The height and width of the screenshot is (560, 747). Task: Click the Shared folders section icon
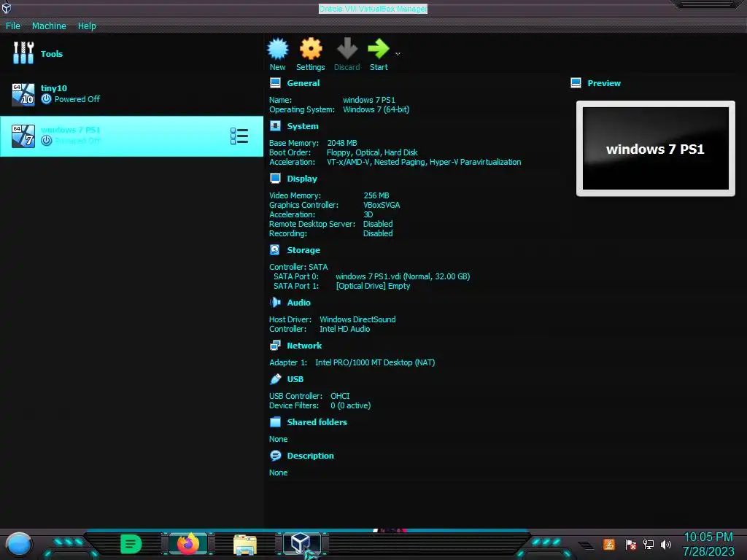click(x=275, y=422)
